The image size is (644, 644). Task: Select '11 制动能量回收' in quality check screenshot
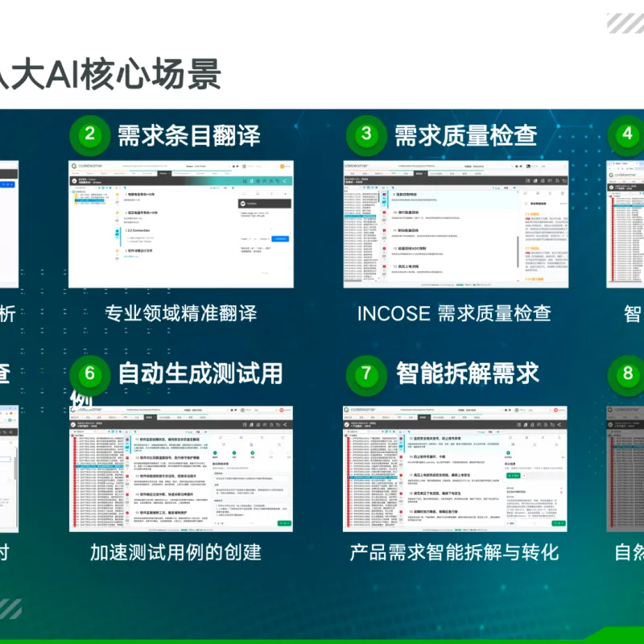[x=406, y=230]
